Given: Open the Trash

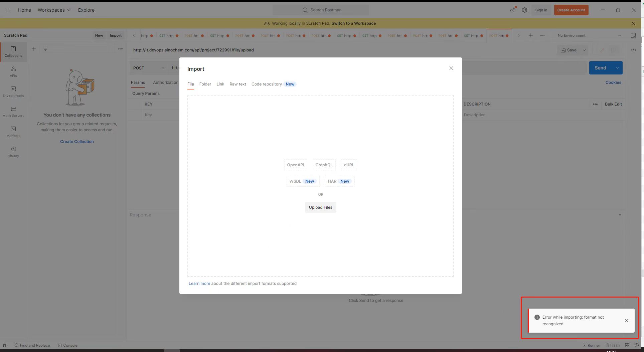Looking at the screenshot, I should tap(612, 345).
